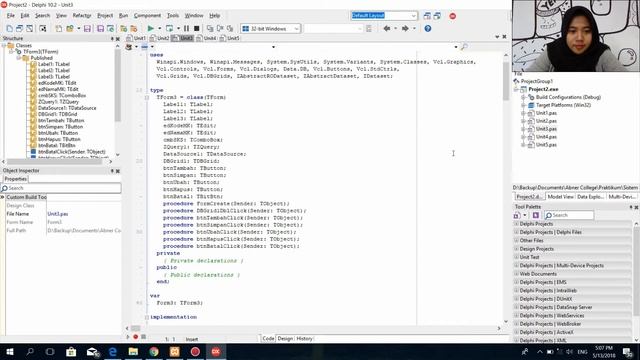The height and width of the screenshot is (360, 640).
Task: Click the macro play arrow below editor
Action: click(x=128, y=337)
